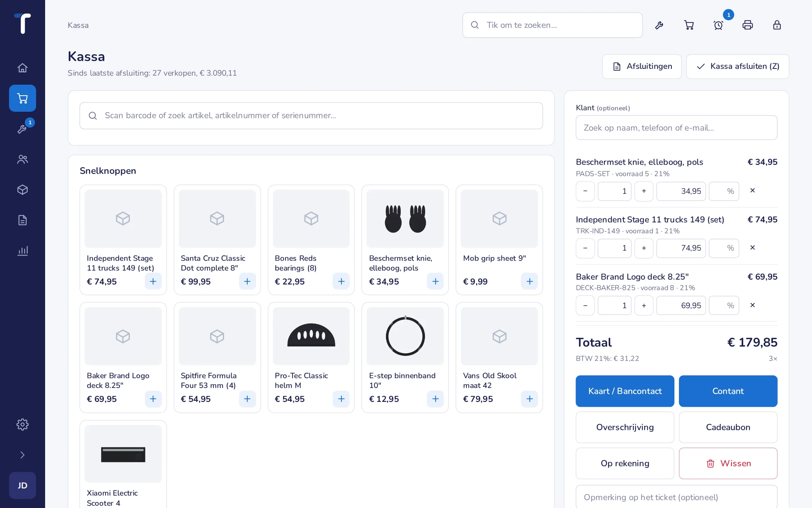
Task: Remove Independent Stage 11 trucks from cart
Action: [753, 248]
